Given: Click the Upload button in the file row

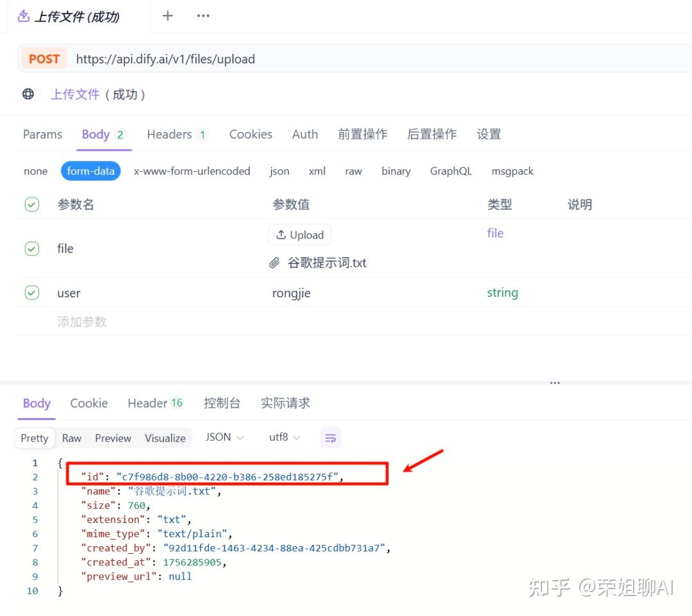Looking at the screenshot, I should [299, 235].
